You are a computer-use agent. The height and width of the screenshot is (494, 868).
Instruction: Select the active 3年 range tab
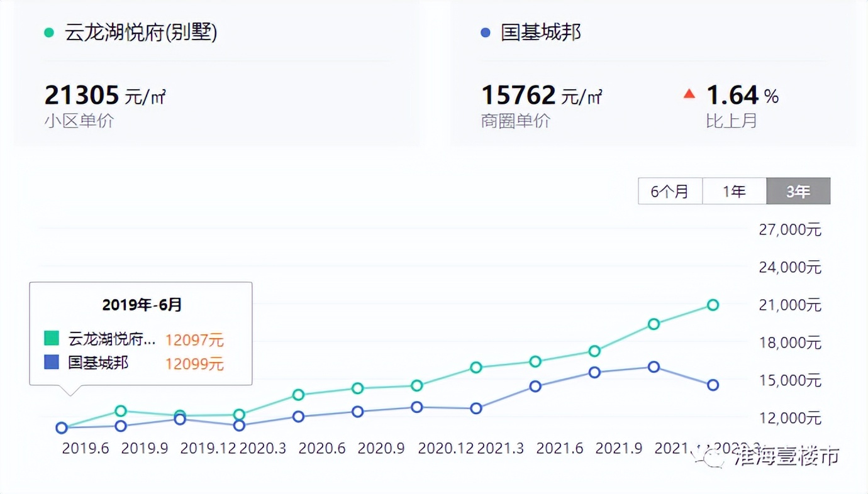798,191
